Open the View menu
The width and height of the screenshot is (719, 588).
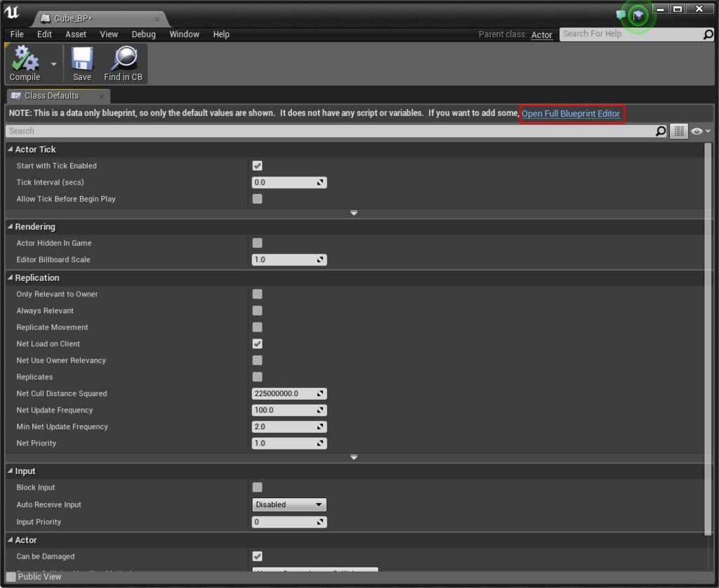[x=109, y=34]
